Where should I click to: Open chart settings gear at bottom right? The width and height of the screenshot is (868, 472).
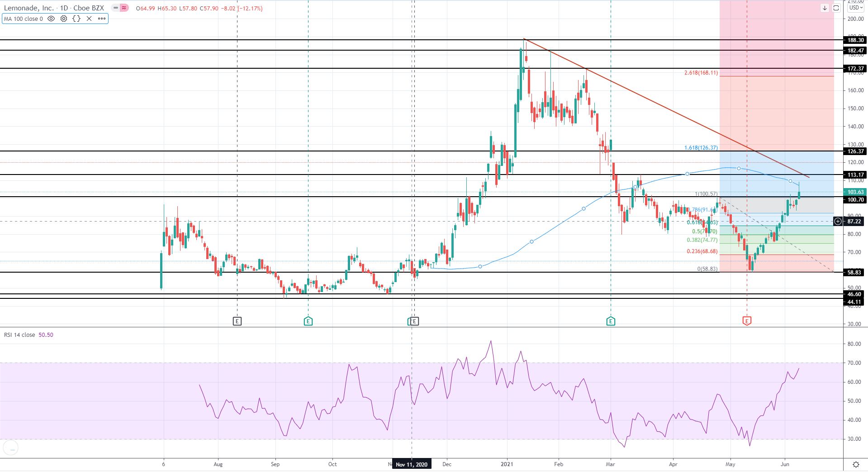[856, 464]
